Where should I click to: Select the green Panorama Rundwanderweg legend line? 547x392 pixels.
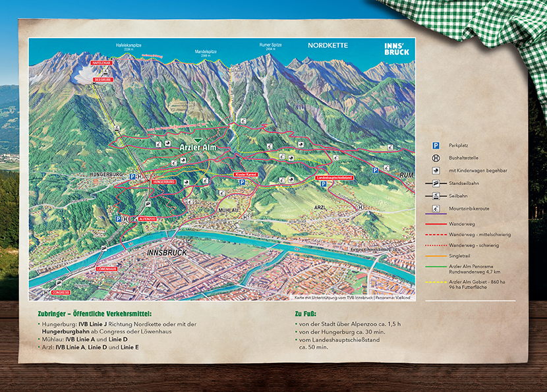(x=436, y=267)
